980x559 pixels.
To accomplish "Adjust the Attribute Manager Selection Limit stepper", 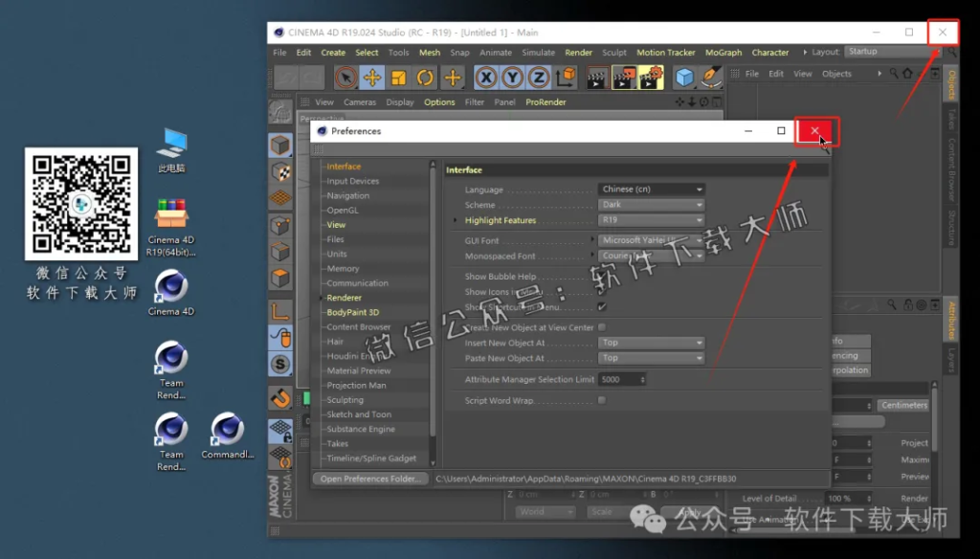I will tap(645, 379).
